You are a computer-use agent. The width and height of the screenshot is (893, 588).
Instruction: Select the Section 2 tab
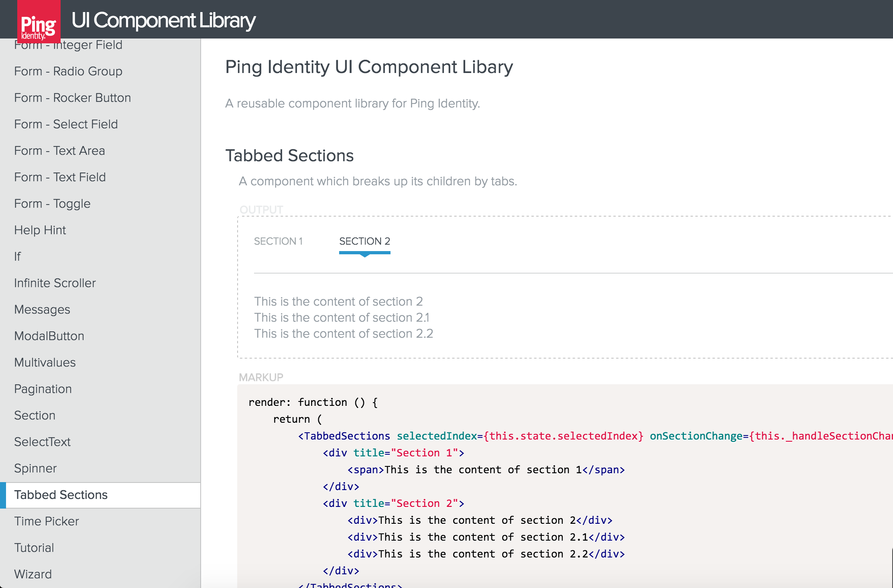click(364, 241)
